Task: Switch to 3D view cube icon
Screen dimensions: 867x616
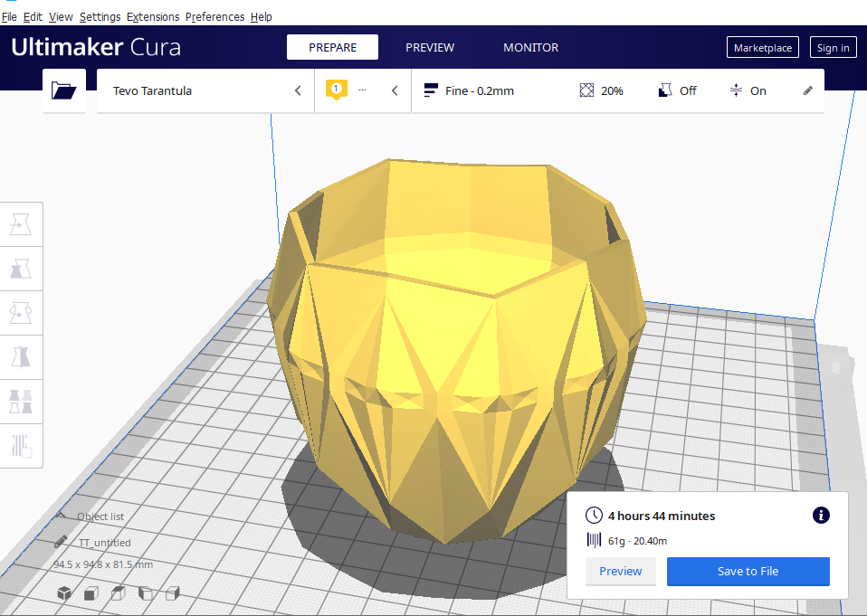Action: click(x=64, y=593)
